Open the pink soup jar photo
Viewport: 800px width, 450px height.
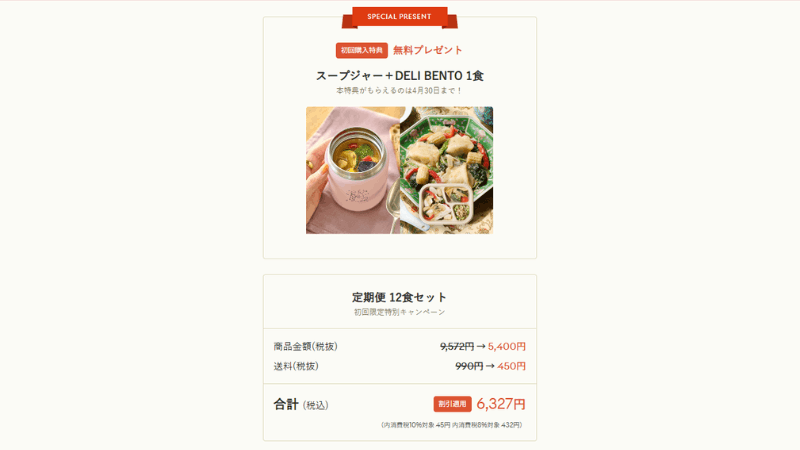click(x=353, y=170)
